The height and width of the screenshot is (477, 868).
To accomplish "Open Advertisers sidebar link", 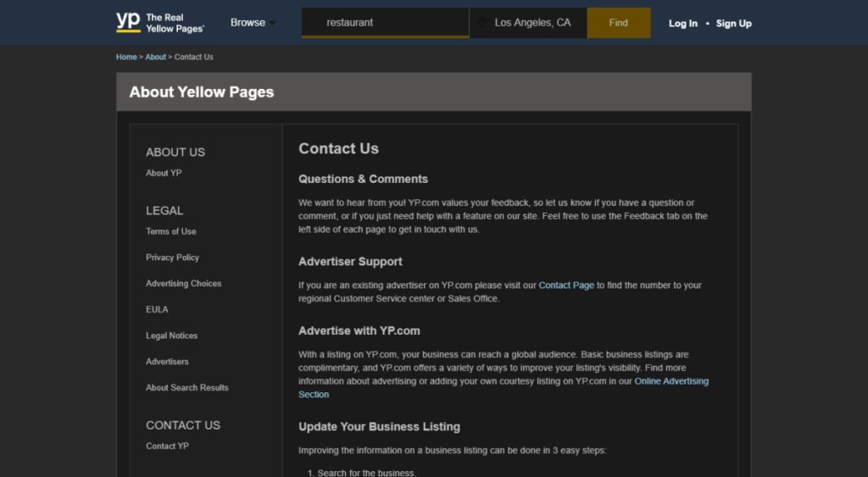I will click(x=167, y=361).
